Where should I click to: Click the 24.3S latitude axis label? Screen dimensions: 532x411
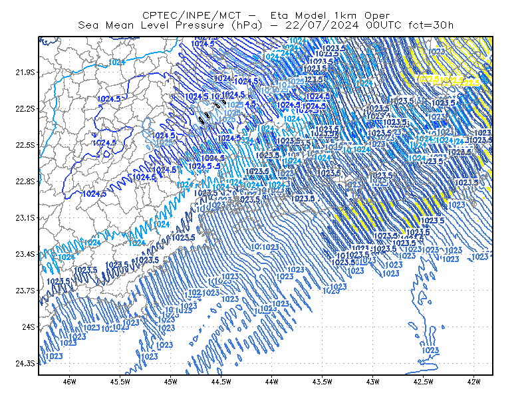click(x=25, y=364)
